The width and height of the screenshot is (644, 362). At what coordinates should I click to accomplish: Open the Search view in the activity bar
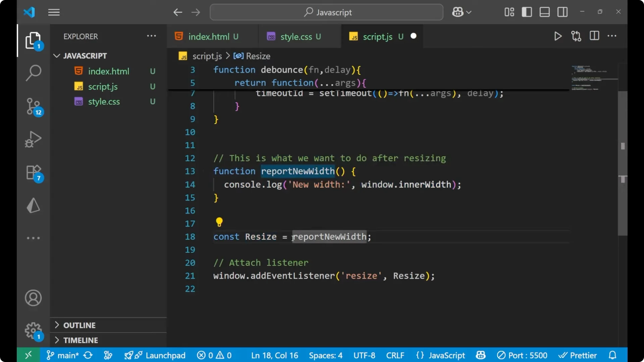(x=33, y=72)
